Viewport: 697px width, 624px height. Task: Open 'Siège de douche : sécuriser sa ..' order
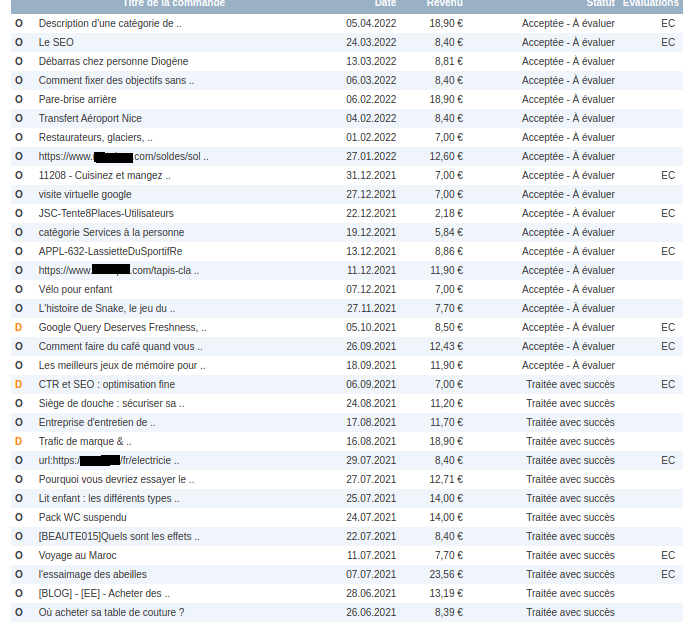112,404
